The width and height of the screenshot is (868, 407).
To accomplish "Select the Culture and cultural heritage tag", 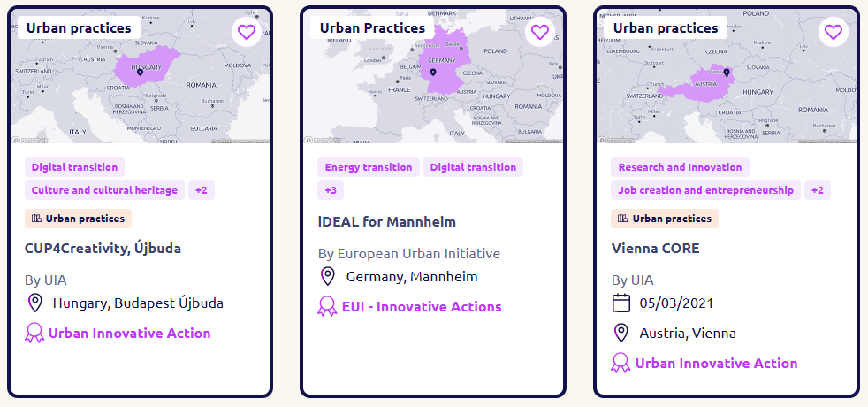I will [x=104, y=190].
